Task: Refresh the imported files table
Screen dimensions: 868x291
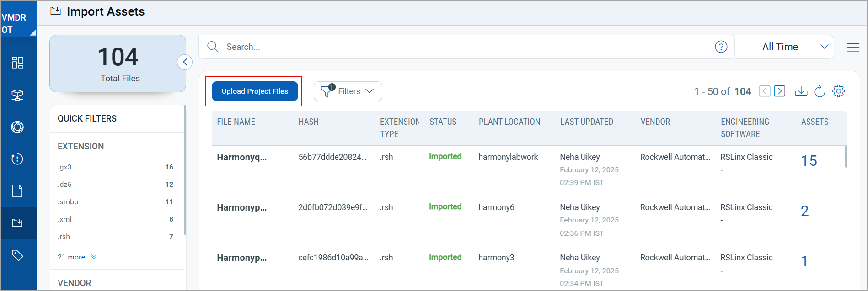Action: [x=820, y=91]
